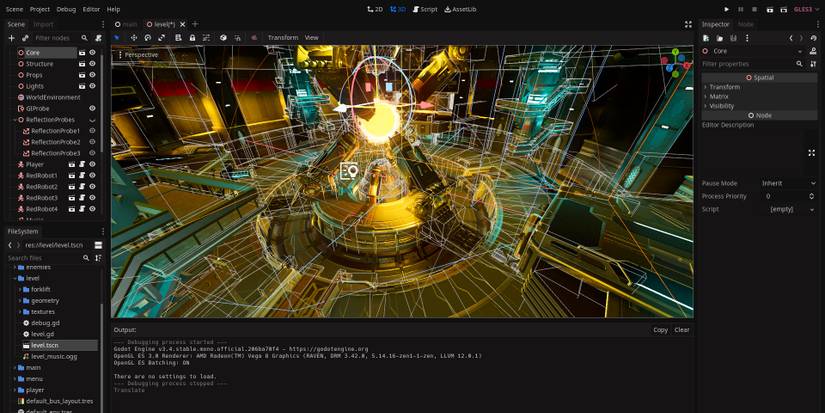The width and height of the screenshot is (825, 413).
Task: Click the lock selected object icon
Action: (192, 38)
